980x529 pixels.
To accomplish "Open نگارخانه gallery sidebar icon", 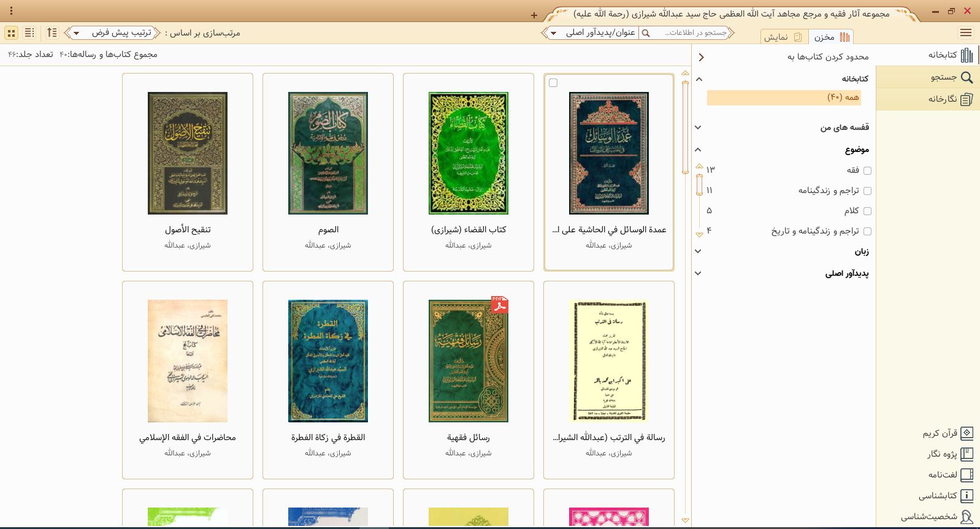I will click(967, 99).
